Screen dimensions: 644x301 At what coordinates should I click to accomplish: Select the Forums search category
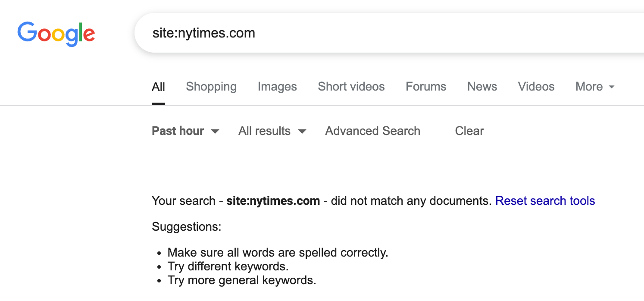tap(425, 86)
